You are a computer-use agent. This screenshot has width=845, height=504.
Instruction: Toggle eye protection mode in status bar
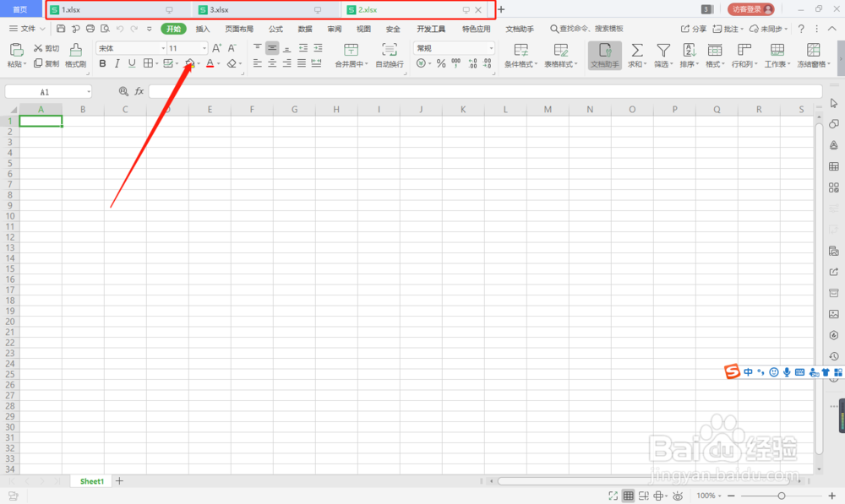point(678,496)
